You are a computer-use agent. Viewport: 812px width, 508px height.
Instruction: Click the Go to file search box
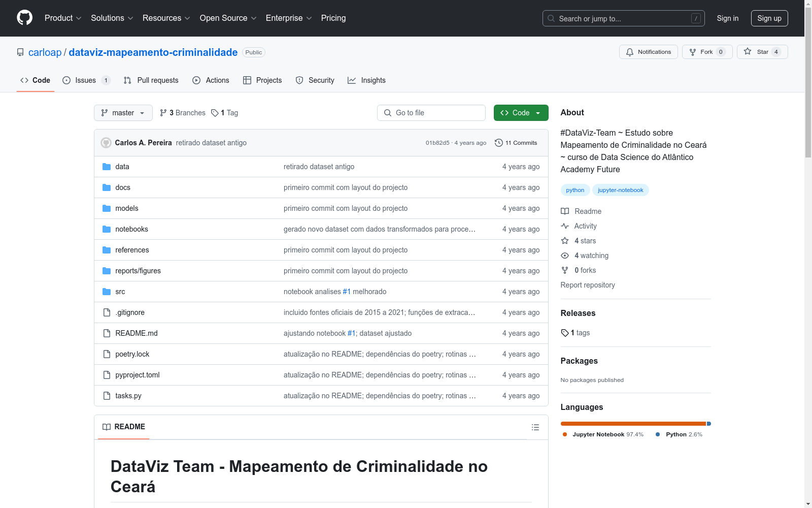[x=431, y=113]
